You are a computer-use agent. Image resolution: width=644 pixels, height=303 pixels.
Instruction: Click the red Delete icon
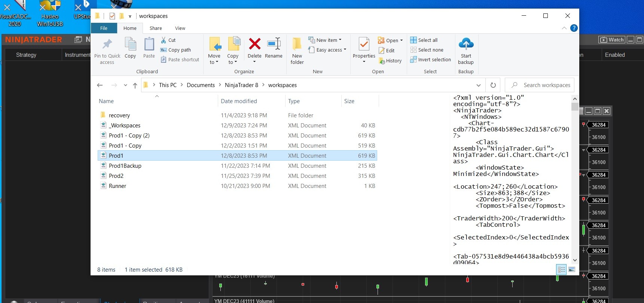(x=254, y=44)
